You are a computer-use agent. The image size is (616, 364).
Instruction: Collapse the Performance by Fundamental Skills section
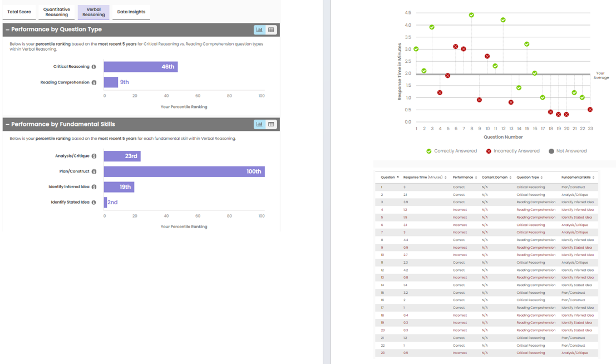pos(7,124)
